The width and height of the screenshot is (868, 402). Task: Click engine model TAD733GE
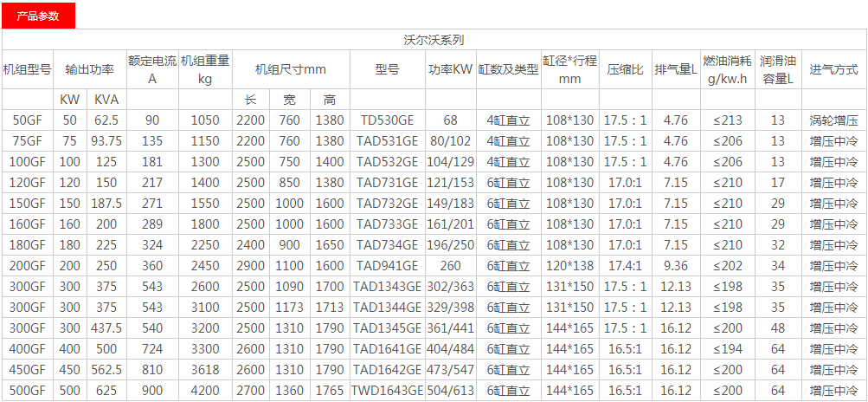(387, 224)
